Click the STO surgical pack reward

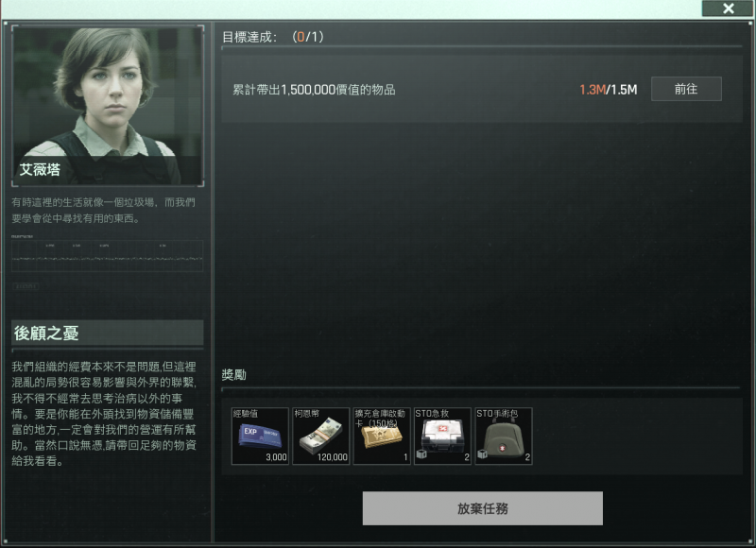tap(504, 437)
